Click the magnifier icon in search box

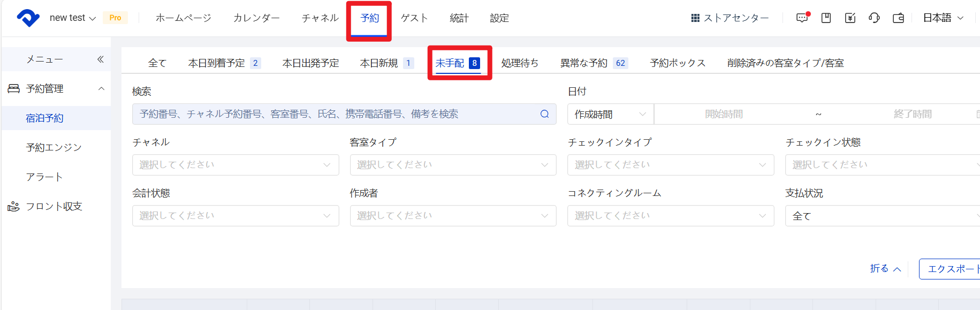(x=544, y=114)
